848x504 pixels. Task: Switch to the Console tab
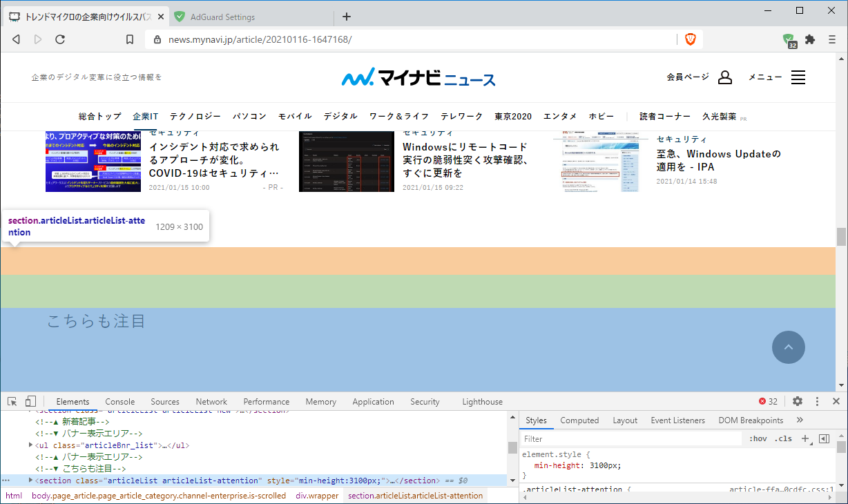[x=119, y=401]
